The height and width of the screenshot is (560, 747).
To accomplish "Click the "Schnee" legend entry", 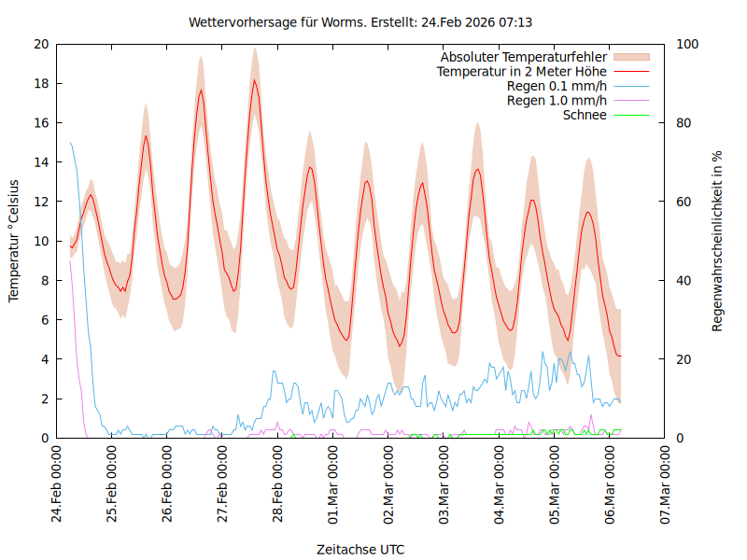I will pos(585,115).
